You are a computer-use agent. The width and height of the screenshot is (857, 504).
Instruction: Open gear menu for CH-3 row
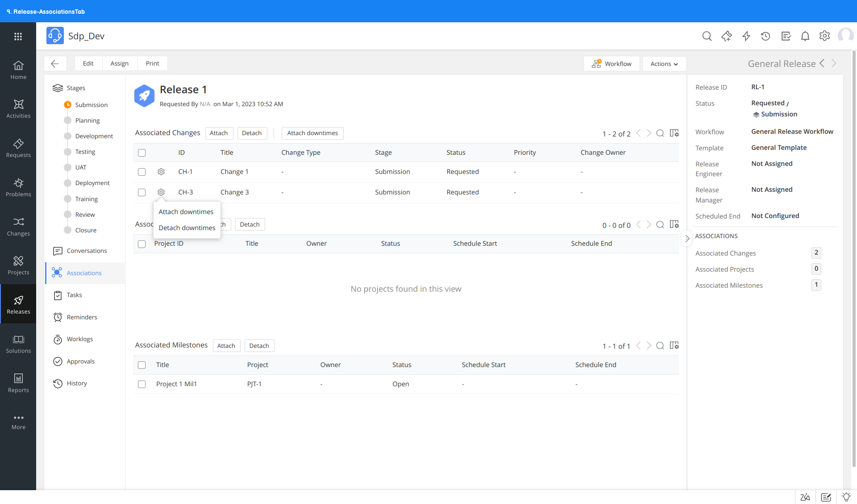click(161, 192)
